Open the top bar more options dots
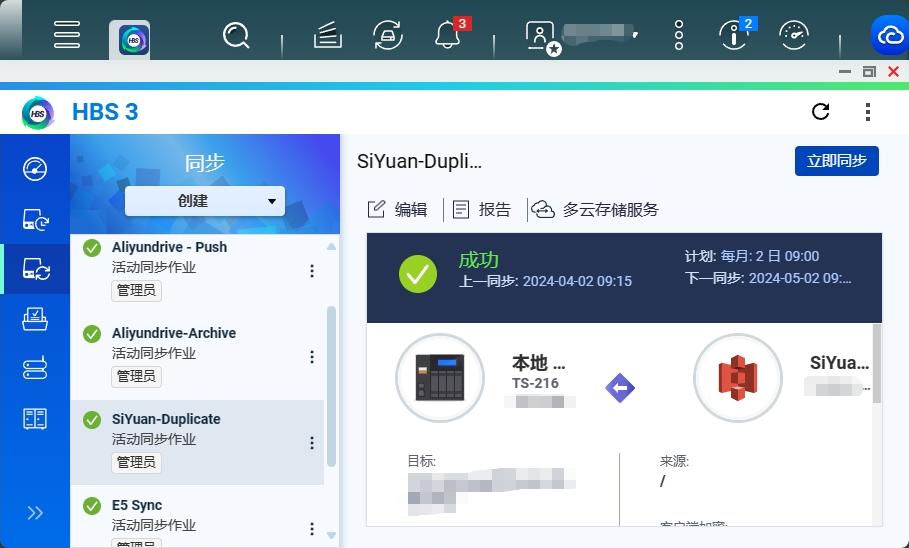Image resolution: width=909 pixels, height=548 pixels. point(679,35)
